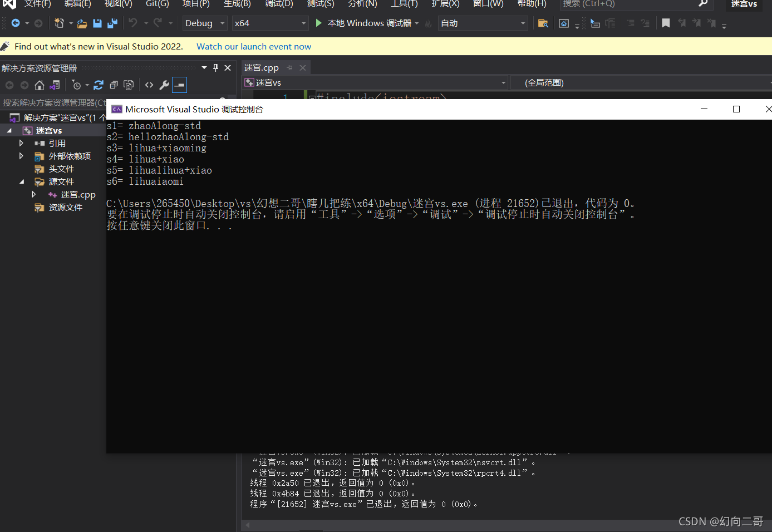Click the Solution Explorer search field
Screen dimensions: 772x532
[x=54, y=102]
